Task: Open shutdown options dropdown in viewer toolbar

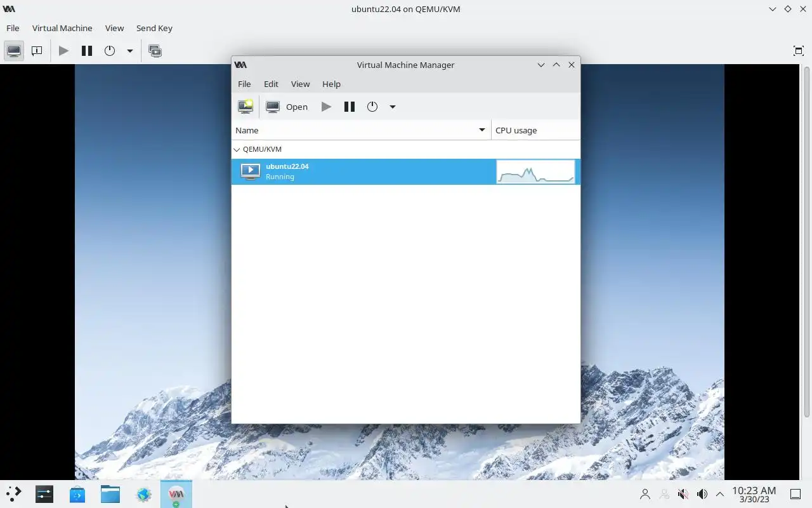Action: click(x=129, y=51)
